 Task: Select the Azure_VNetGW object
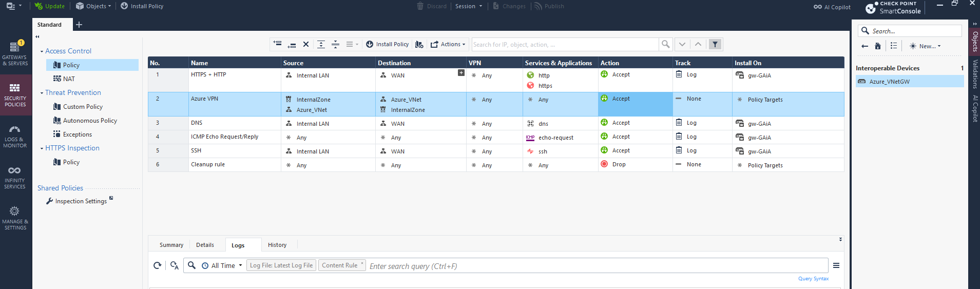pyautogui.click(x=910, y=82)
